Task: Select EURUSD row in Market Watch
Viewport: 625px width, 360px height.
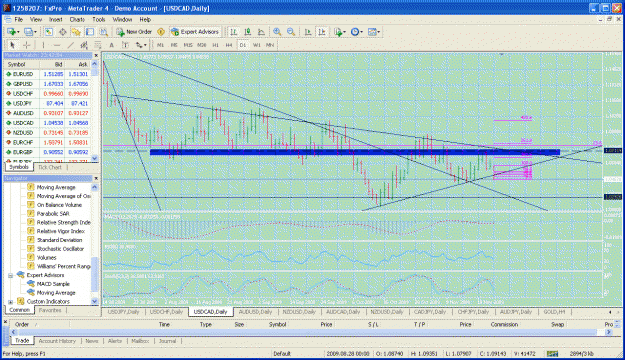Action: click(x=48, y=74)
